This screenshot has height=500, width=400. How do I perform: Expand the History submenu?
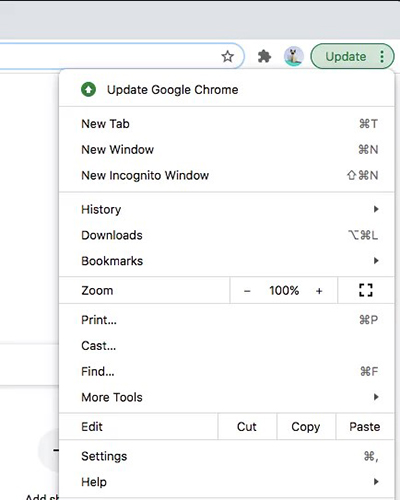(227, 209)
